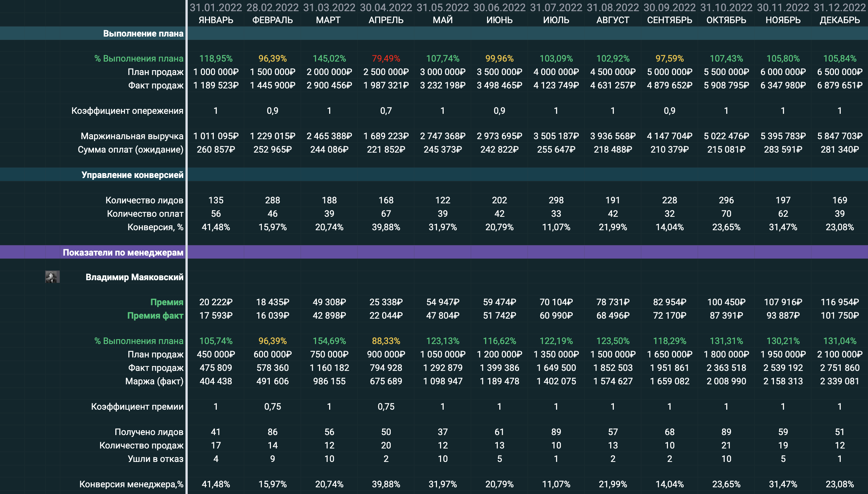Click the Маржинальная выручка row label
Viewport: 868px width, 494px height.
point(132,136)
